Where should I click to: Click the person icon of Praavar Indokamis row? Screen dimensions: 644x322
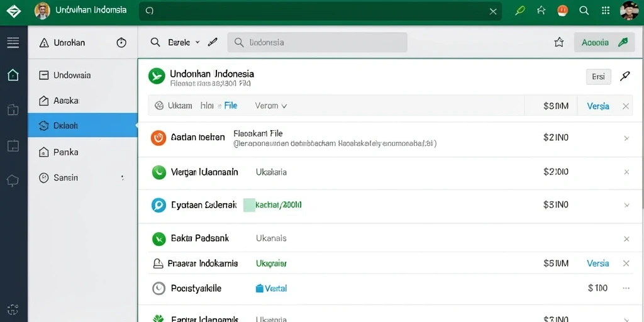[158, 264]
